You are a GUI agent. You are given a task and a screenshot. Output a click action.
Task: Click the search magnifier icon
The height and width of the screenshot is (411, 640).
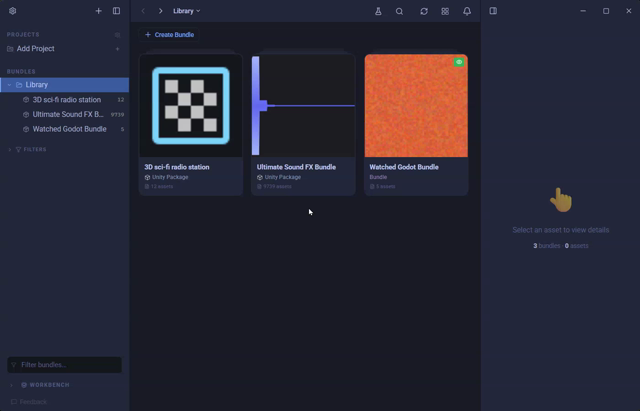point(399,11)
